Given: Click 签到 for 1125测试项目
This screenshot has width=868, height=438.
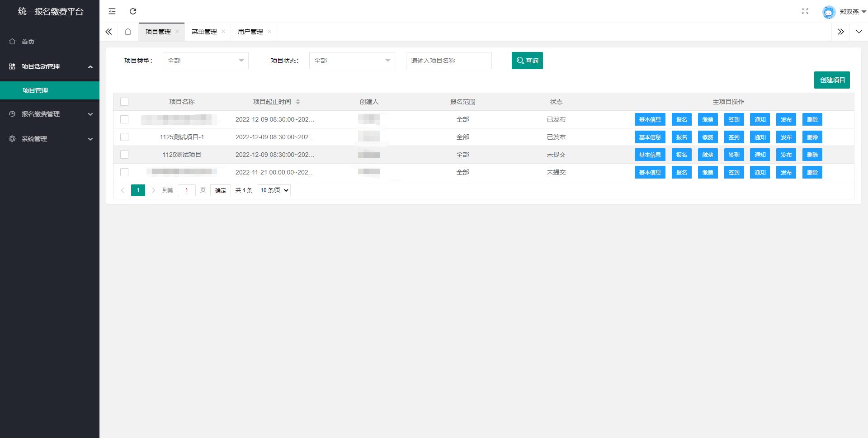Looking at the screenshot, I should [734, 155].
